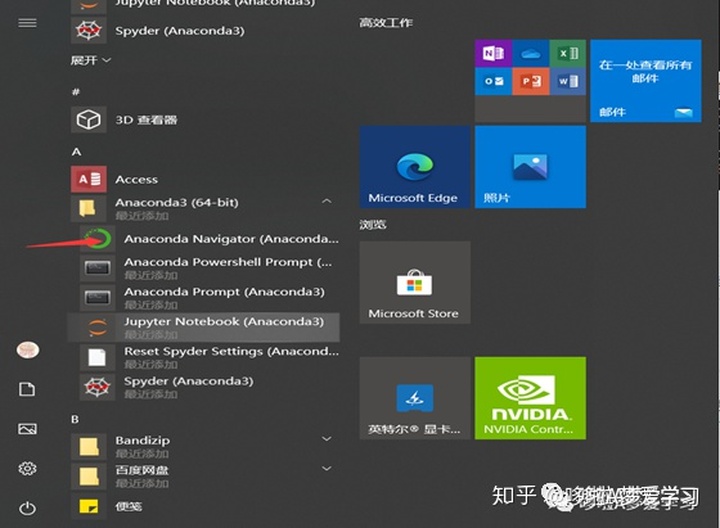Select Anaconda Navigator (Anaconda... entry text
Viewport: 720px width, 528px height.
(x=231, y=239)
